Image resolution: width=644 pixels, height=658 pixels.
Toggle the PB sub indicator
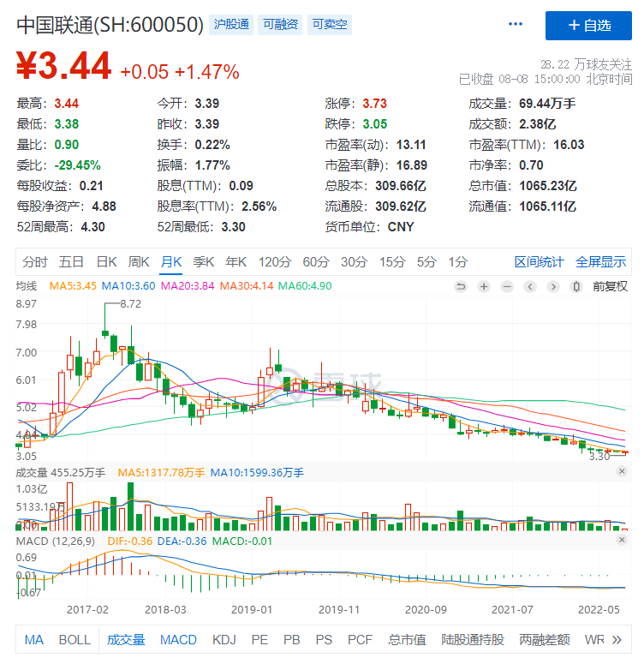click(x=291, y=639)
